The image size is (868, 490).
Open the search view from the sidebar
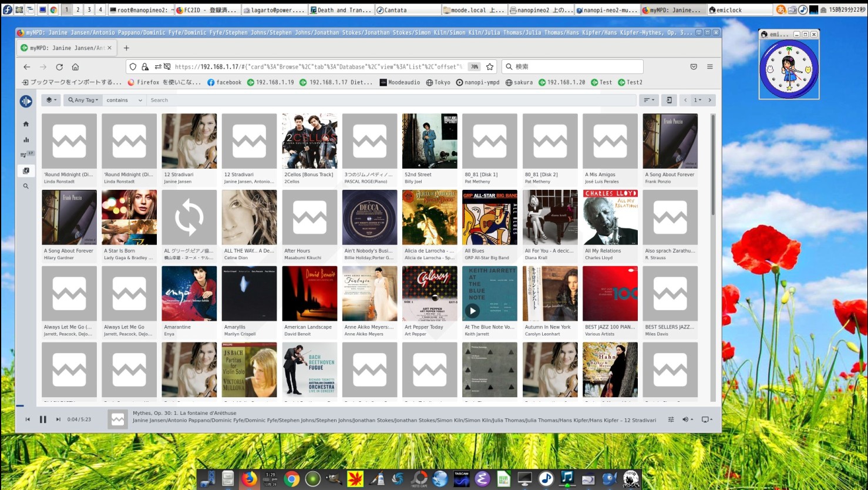(26, 186)
